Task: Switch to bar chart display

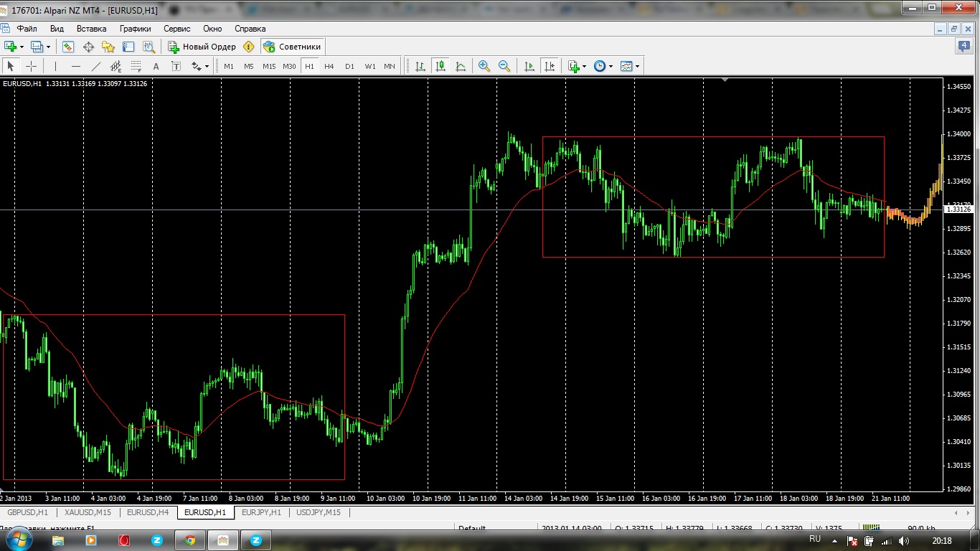Action: (x=420, y=66)
